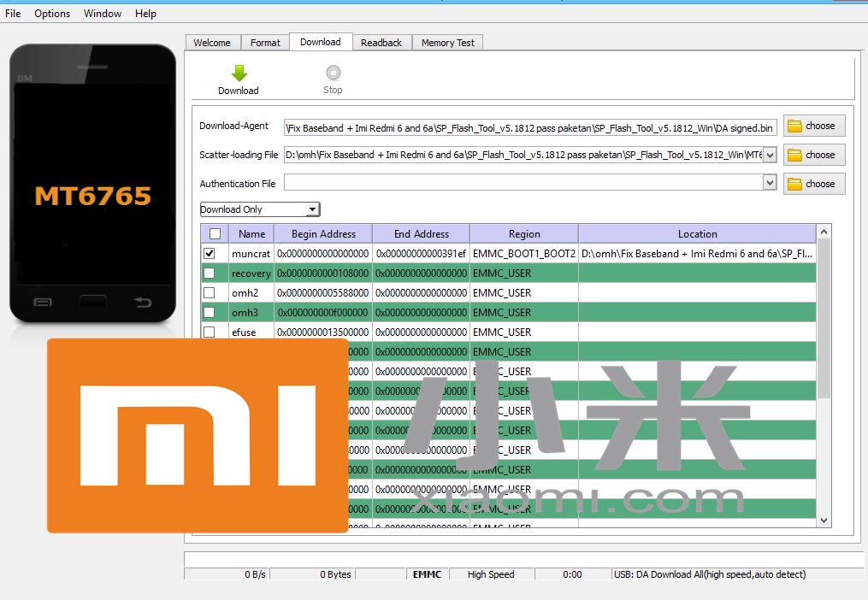The height and width of the screenshot is (600, 868).
Task: Click the Authentication File input field
Action: point(523,182)
